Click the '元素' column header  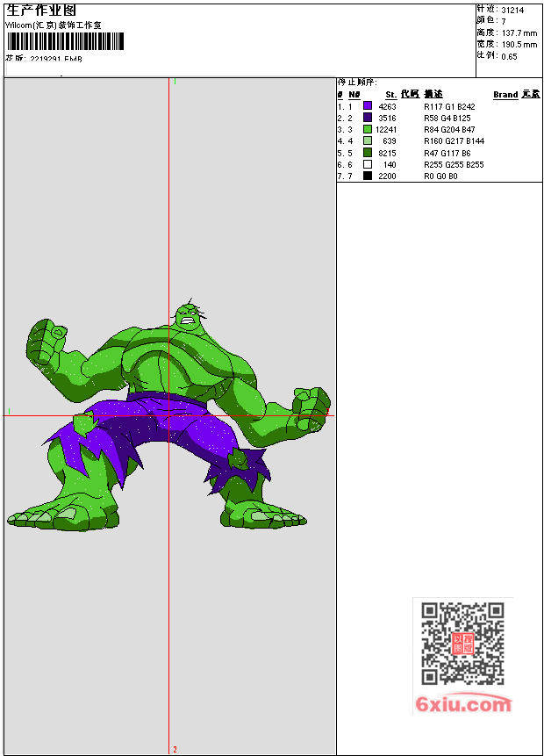[531, 94]
